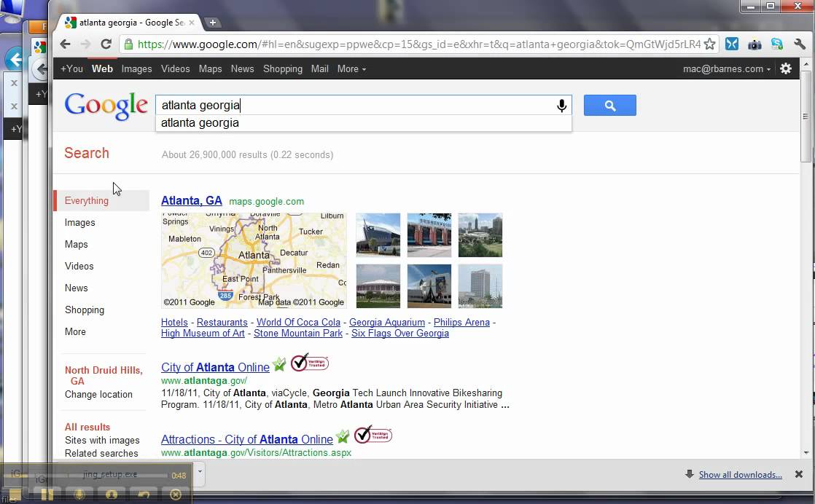Viewport: 815px width, 504px height.
Task: Close the downloads bar
Action: pyautogui.click(x=799, y=474)
